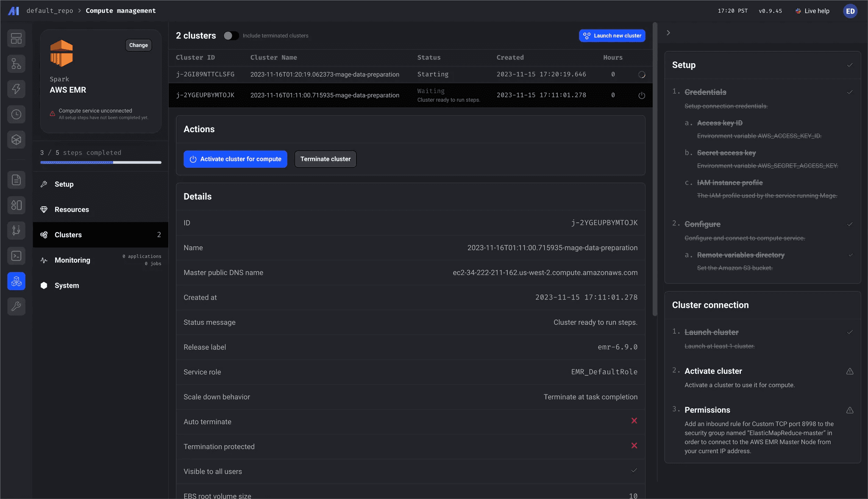The width and height of the screenshot is (868, 499).
Task: Open Live help link
Action: [812, 11]
